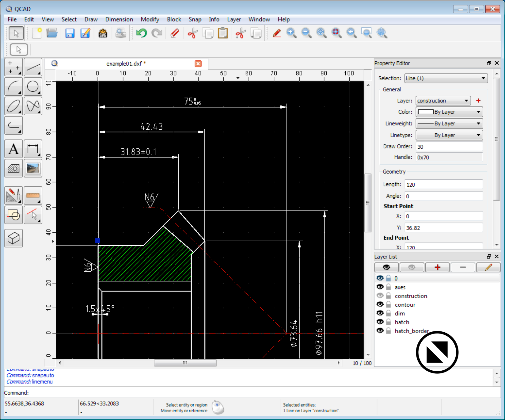Expand the Selection dropdown showing Line (1)

pos(446,78)
